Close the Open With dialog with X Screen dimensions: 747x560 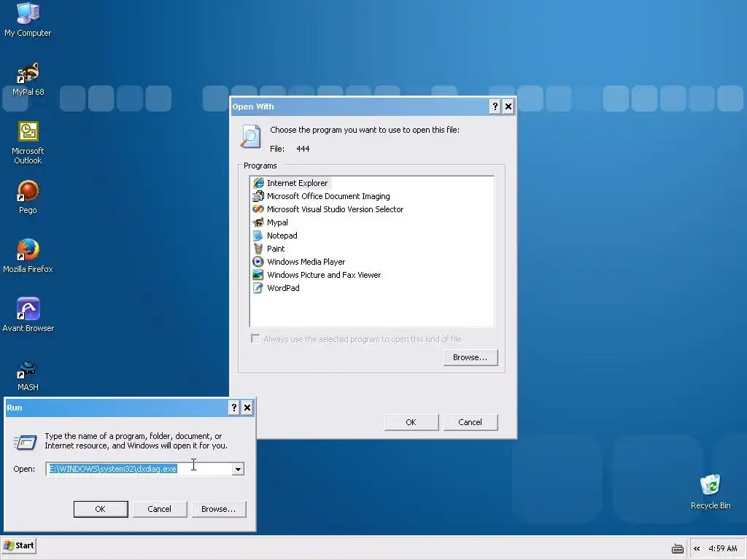coord(508,106)
